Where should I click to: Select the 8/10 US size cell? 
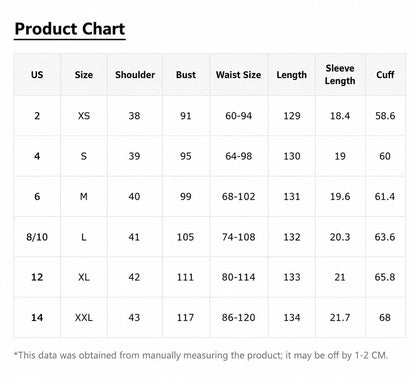[x=37, y=237]
